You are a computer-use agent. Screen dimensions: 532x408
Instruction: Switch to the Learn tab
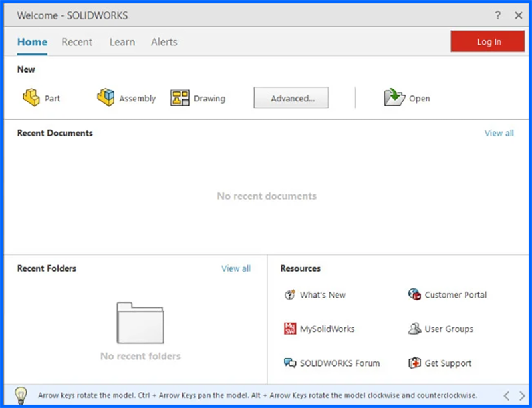pyautogui.click(x=122, y=41)
